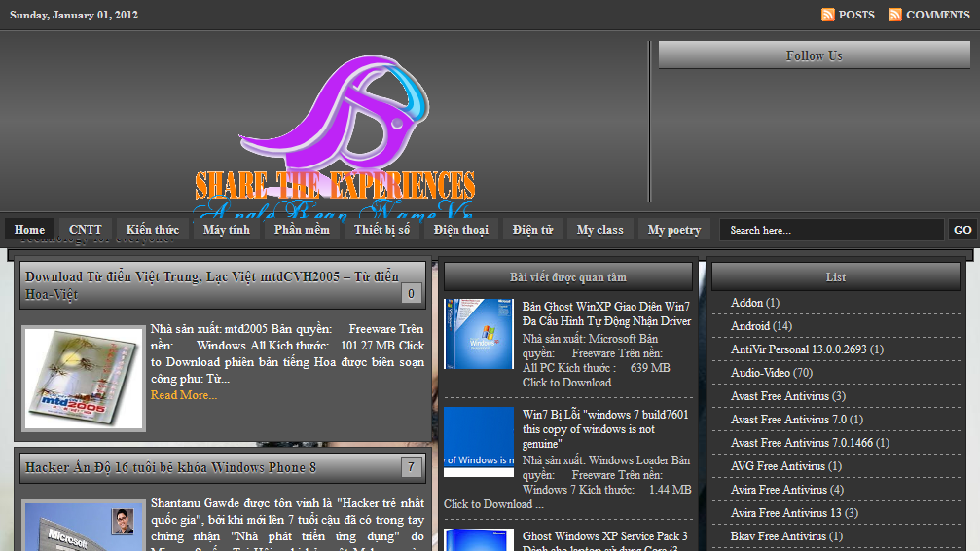Open the POSTS feed link
This screenshot has height=551, width=980.
[x=856, y=15]
